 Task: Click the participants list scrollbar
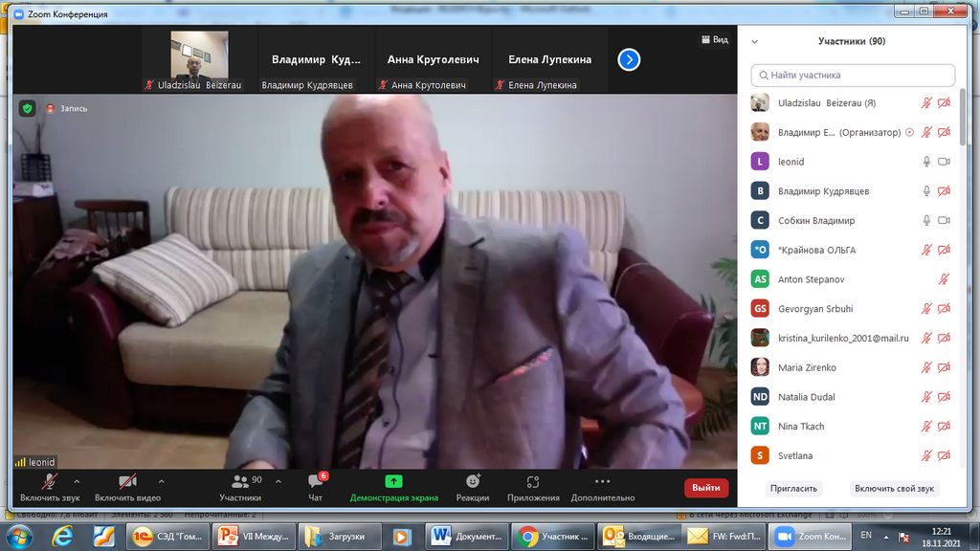pos(963,119)
